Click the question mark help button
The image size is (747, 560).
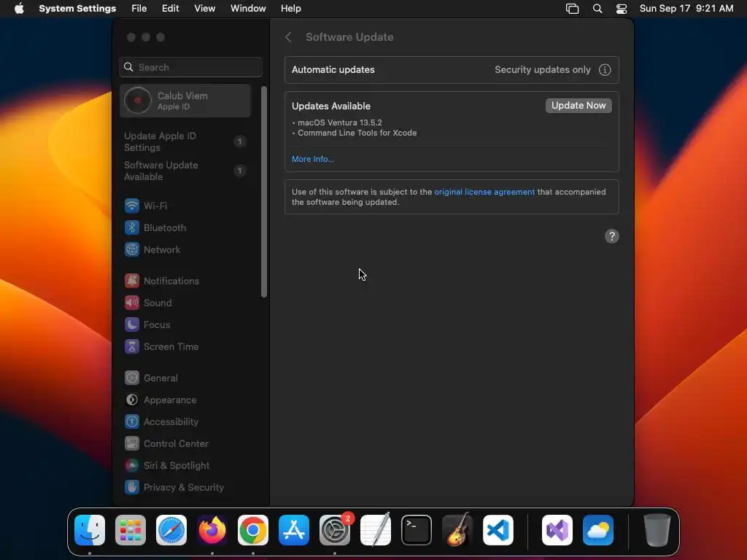(x=612, y=236)
